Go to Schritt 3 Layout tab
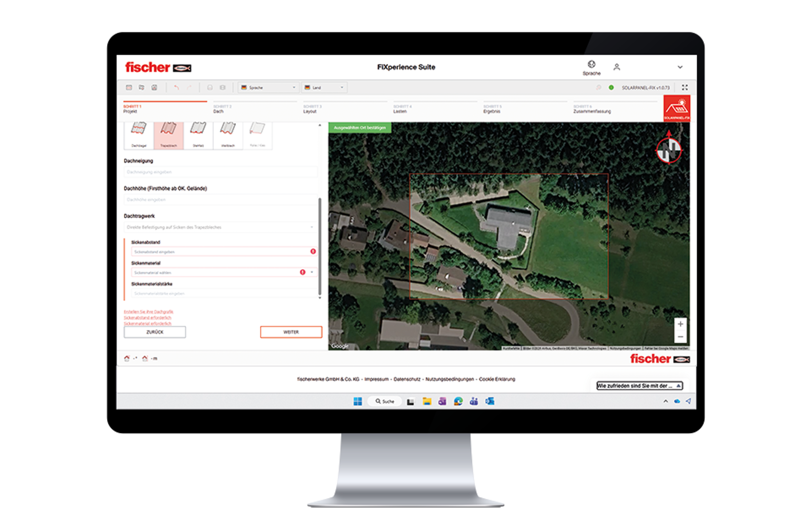Image resolution: width=811 pixels, height=532 pixels. pos(345,108)
